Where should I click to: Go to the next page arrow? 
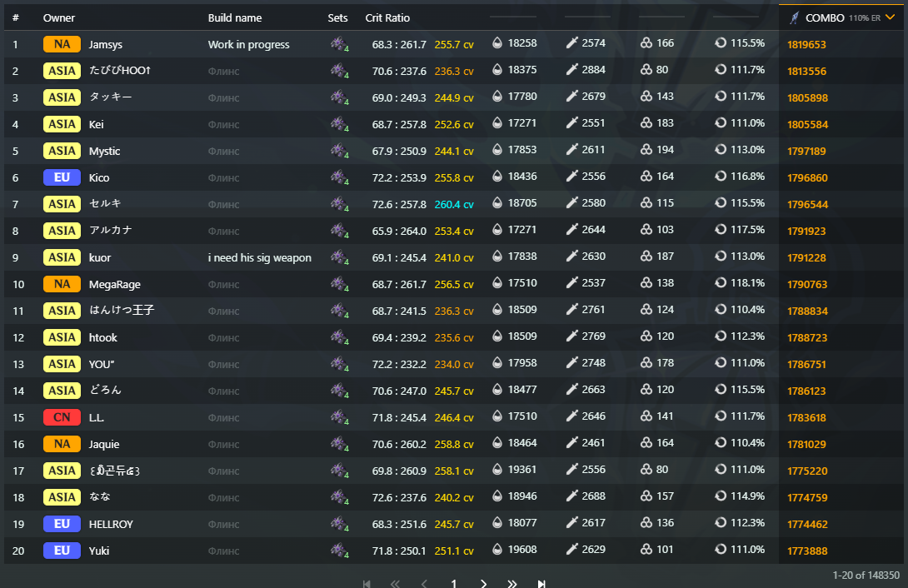pyautogui.click(x=483, y=584)
